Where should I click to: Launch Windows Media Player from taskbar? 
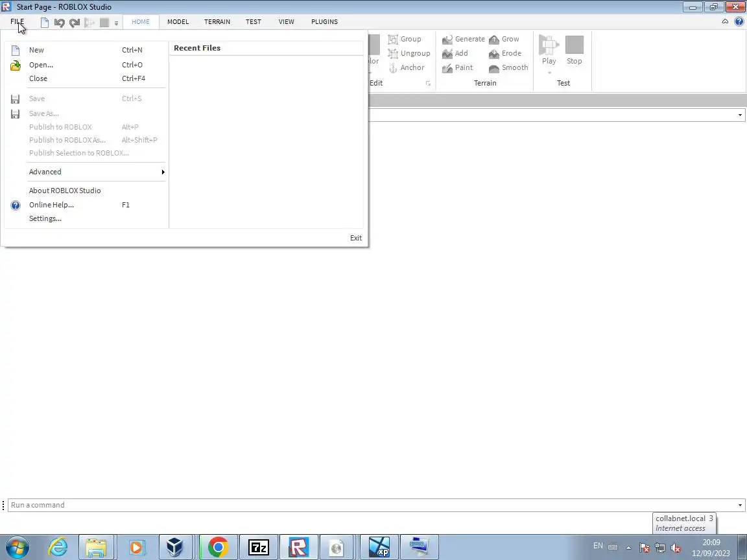(x=136, y=547)
